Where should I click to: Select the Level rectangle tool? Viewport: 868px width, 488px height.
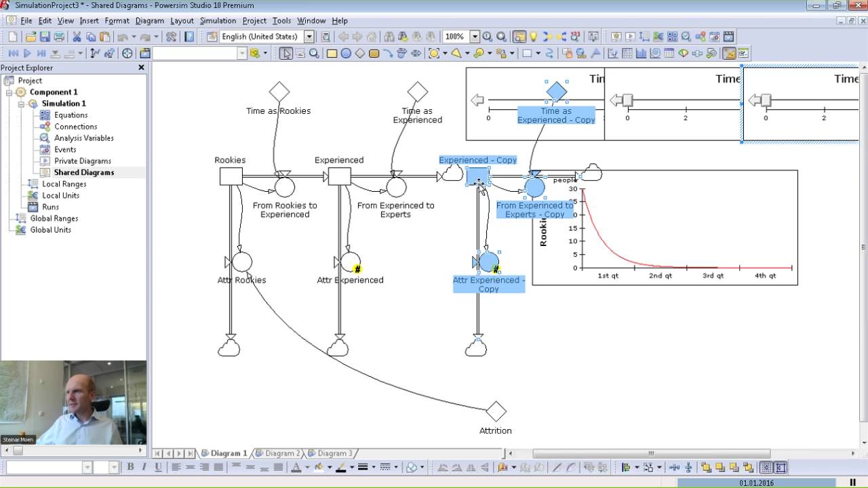[332, 53]
